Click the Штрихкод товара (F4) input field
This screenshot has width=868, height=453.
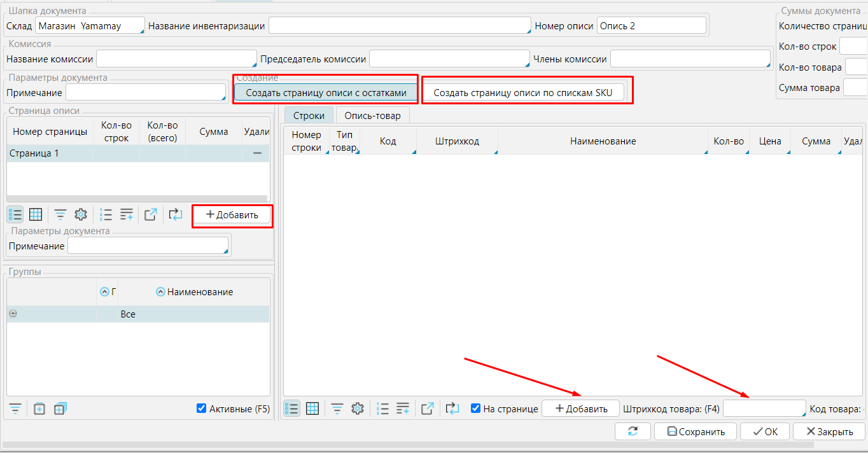[764, 408]
